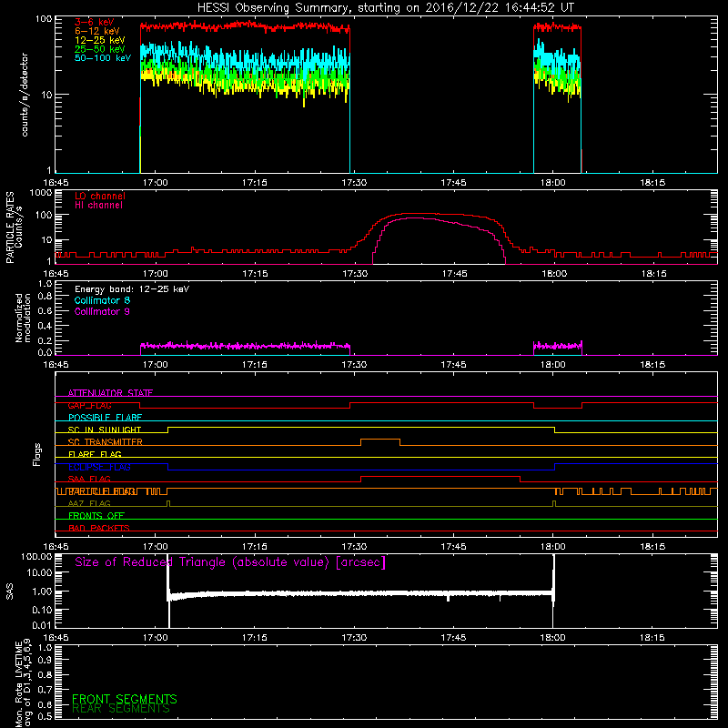Image resolution: width=728 pixels, height=728 pixels.
Task: Click the FLARE_FLAG label
Action: click(95, 454)
